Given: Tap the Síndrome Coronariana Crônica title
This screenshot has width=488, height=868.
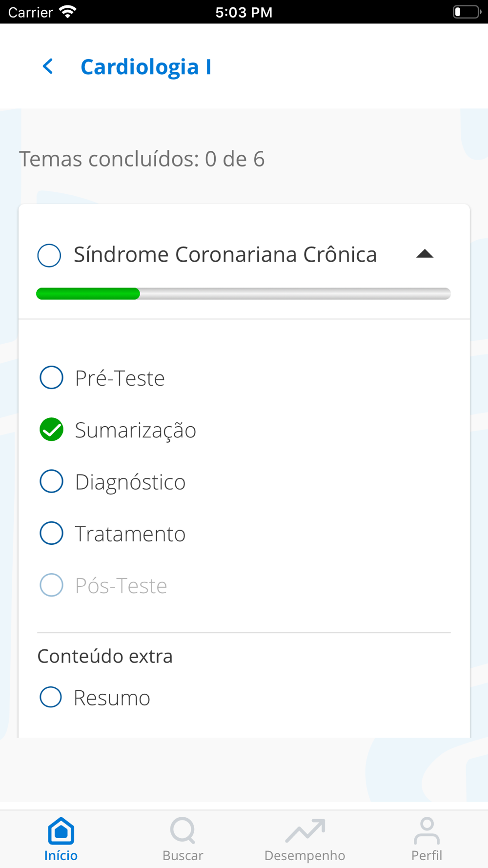Looking at the screenshot, I should [225, 254].
